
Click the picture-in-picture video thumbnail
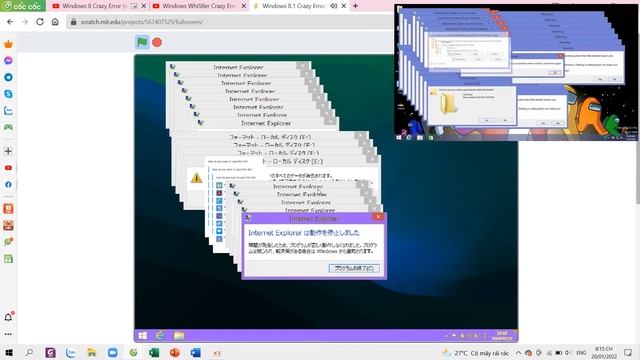click(516, 73)
